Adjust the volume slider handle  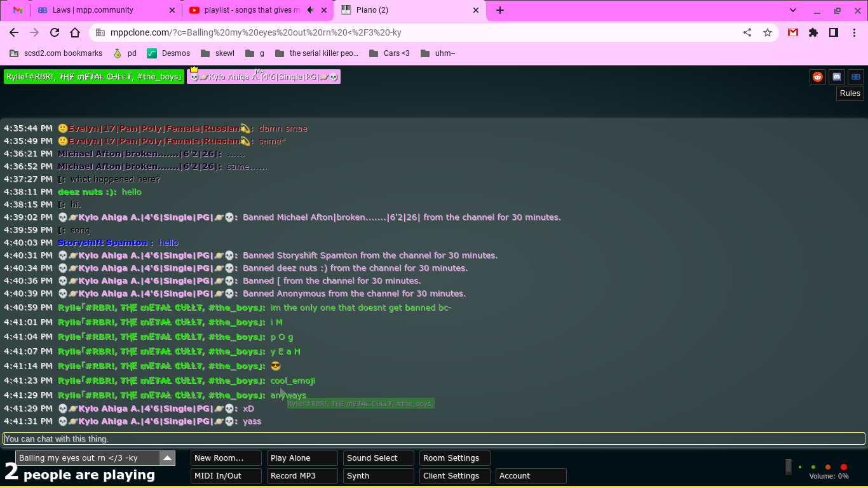pos(789,466)
